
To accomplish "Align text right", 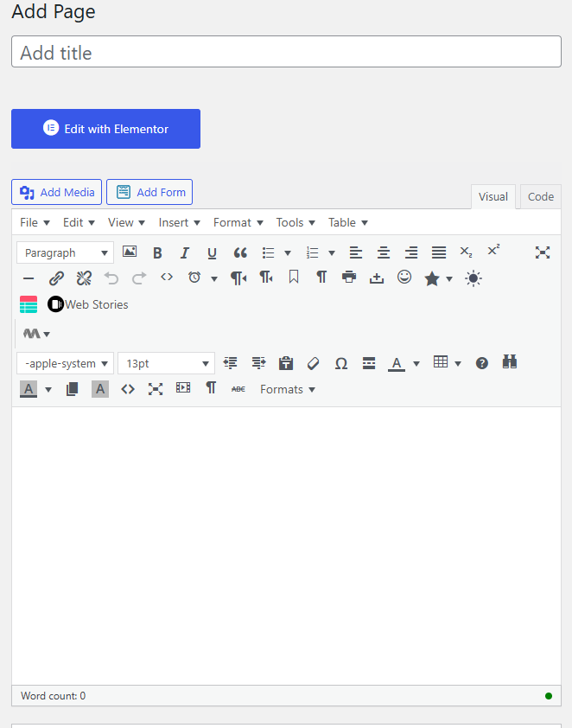I will pos(411,253).
